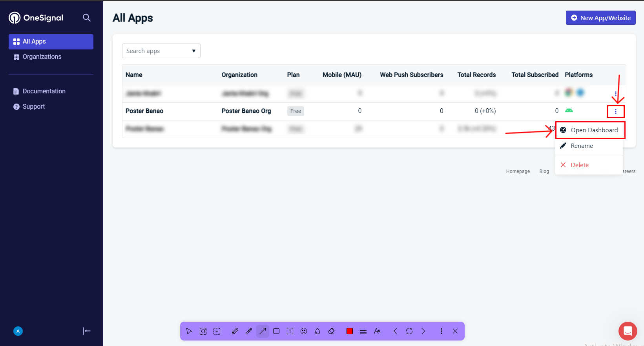Click the Organization column header
The width and height of the screenshot is (644, 346).
point(239,75)
